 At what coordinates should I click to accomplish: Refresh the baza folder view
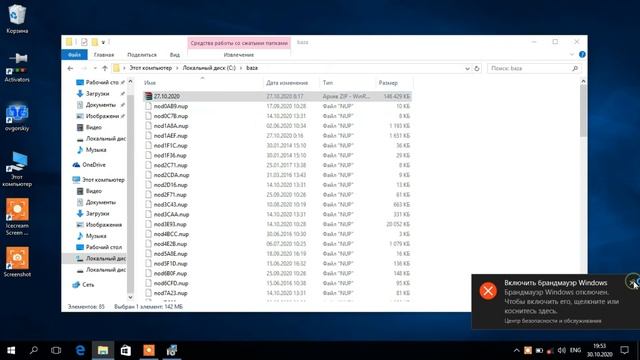coord(476,68)
